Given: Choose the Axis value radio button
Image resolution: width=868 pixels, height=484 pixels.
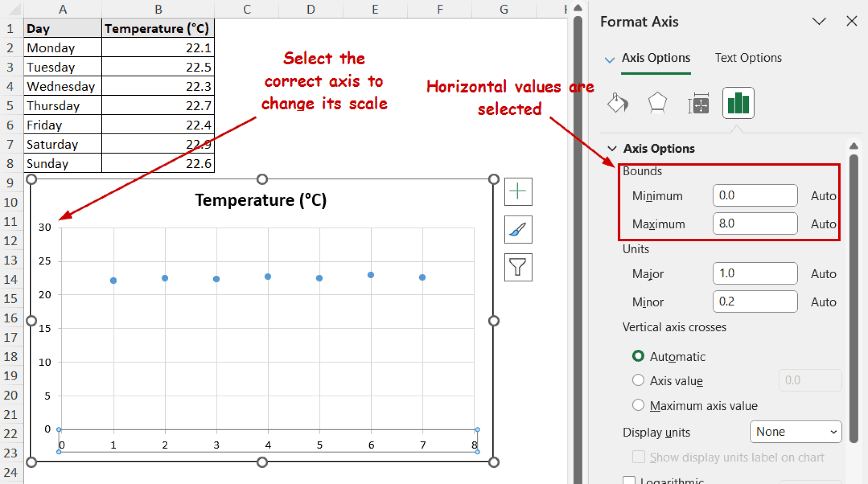Looking at the screenshot, I should [x=638, y=380].
